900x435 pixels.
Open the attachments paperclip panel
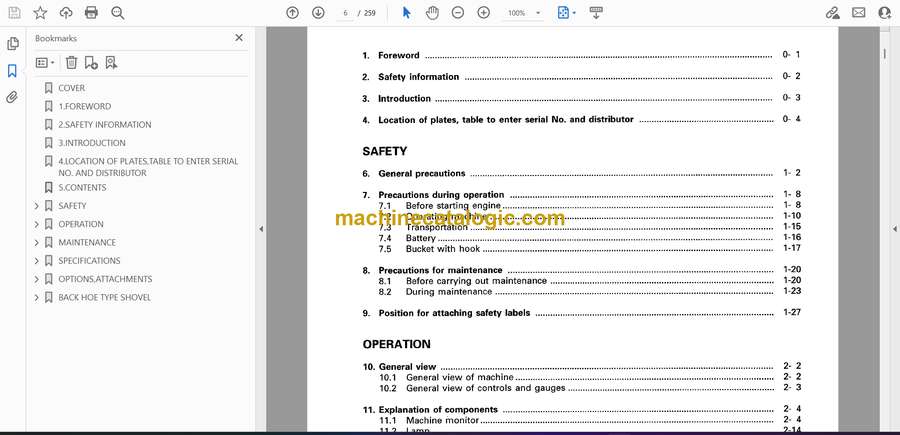point(12,97)
